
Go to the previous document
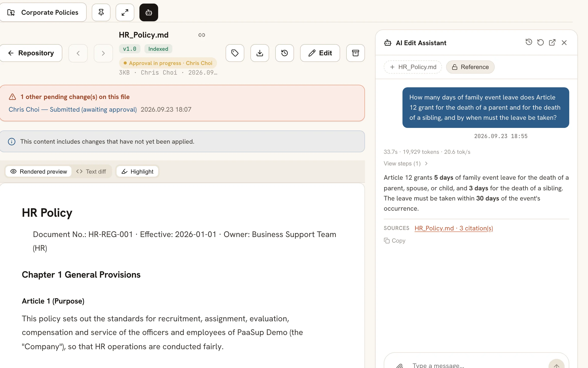78,53
